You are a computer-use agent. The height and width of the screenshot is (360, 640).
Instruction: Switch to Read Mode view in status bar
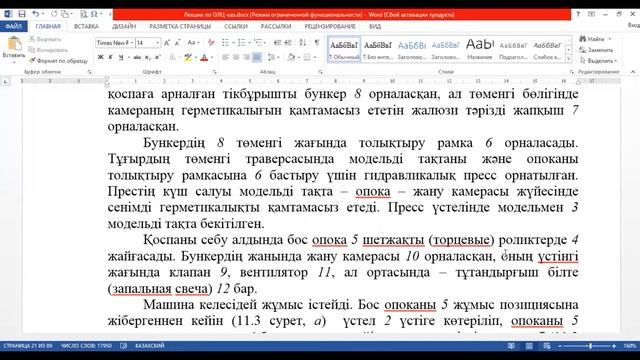(511, 346)
